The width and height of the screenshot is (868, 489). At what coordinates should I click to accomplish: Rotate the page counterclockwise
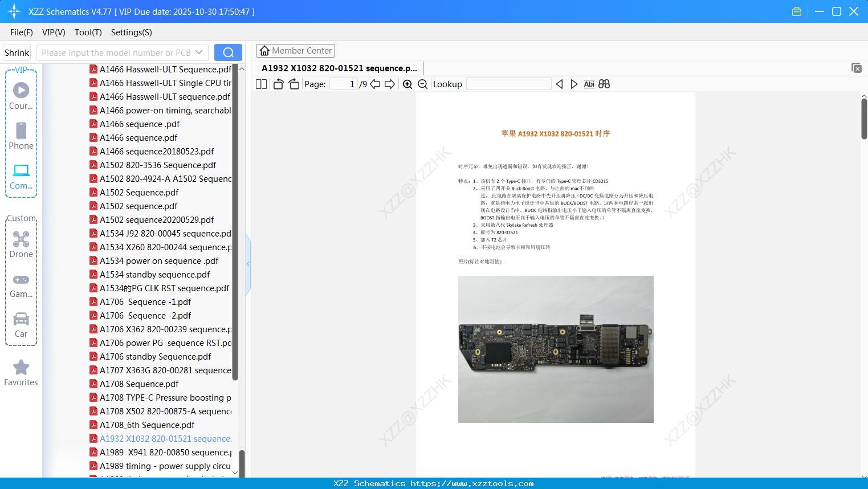tap(279, 84)
